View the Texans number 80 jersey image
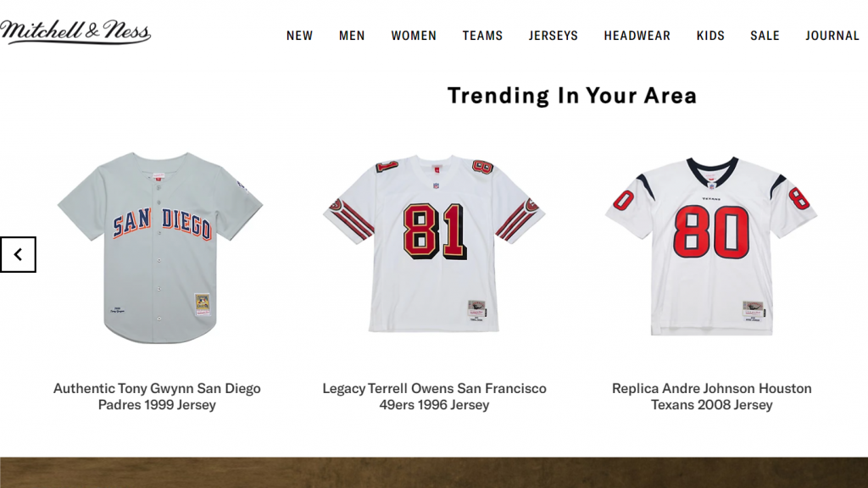Screen dimensions: 868x488 click(711, 246)
